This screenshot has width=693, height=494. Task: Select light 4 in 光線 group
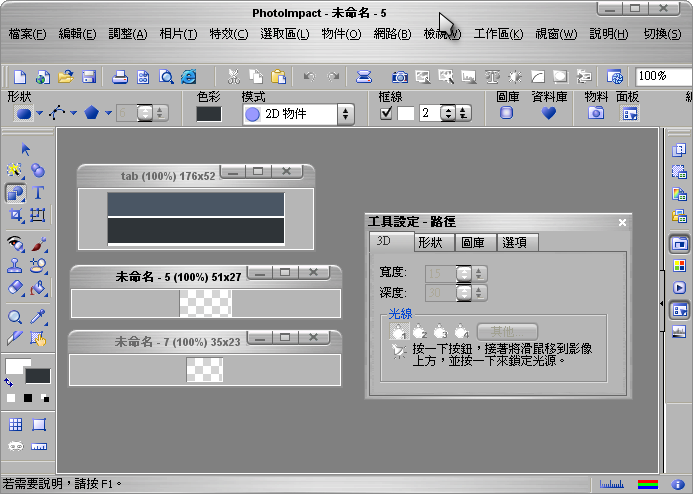click(461, 331)
